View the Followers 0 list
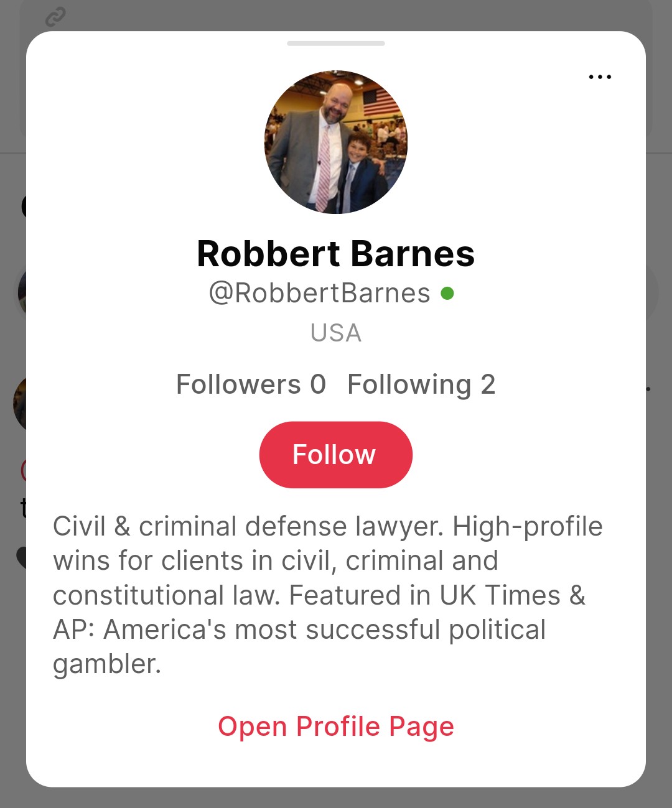Image resolution: width=672 pixels, height=808 pixels. point(251,384)
